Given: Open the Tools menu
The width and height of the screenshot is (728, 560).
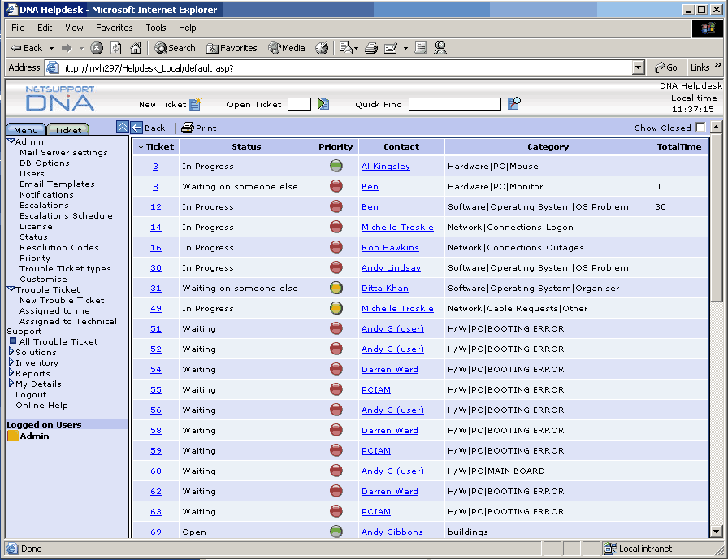Looking at the screenshot, I should [155, 28].
